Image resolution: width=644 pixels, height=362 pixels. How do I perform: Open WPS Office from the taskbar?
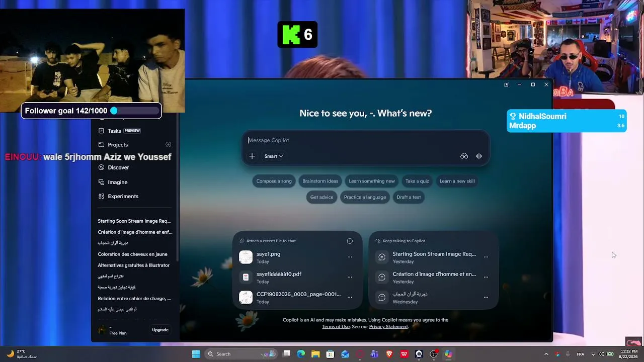[x=404, y=354]
